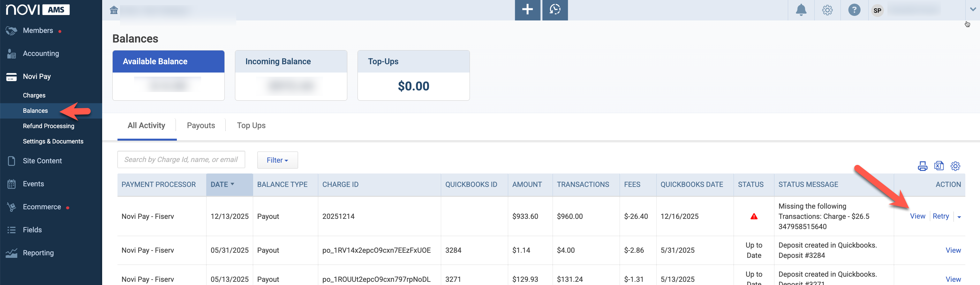Screen dimensions: 980x285
Task: Expand the user profile menu chevron
Action: (972, 10)
